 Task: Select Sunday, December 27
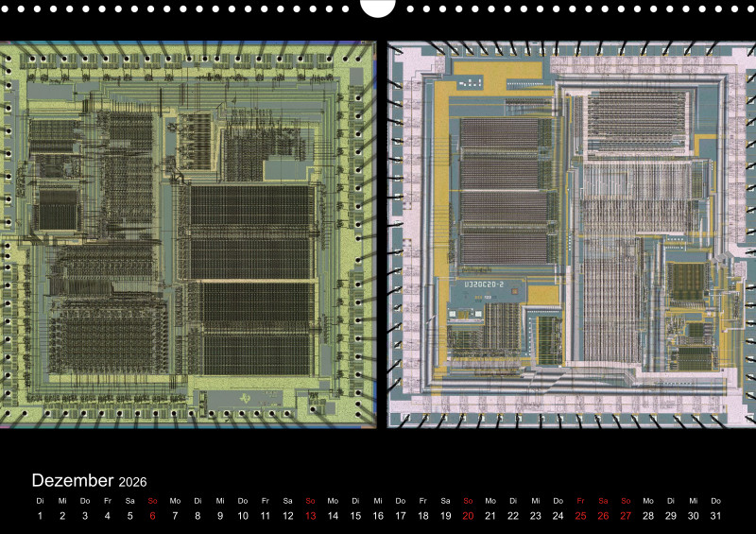tap(626, 516)
